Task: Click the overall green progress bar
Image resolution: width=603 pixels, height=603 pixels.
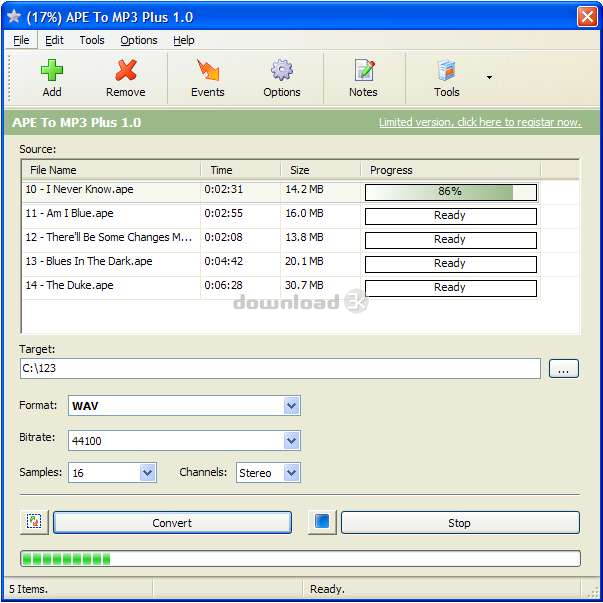Action: [300, 558]
